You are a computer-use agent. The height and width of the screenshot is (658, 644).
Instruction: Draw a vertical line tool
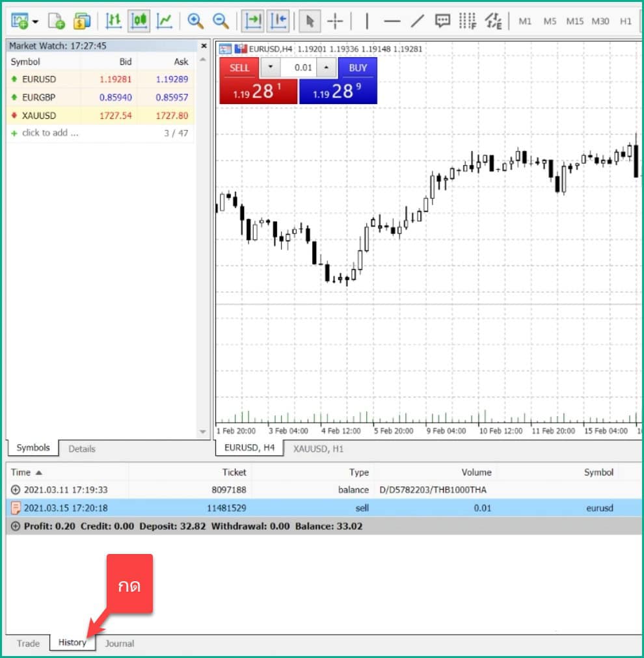(x=367, y=21)
